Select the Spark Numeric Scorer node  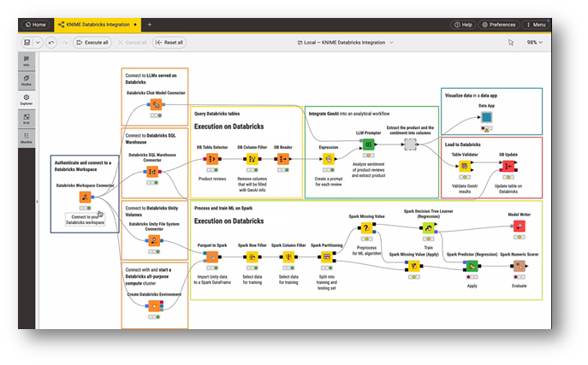click(x=519, y=266)
